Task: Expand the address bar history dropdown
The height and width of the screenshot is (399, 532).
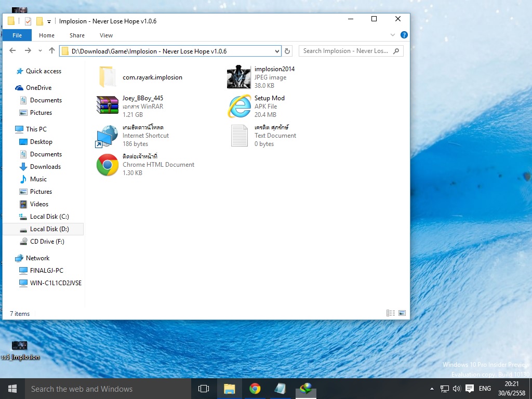Action: [277, 51]
